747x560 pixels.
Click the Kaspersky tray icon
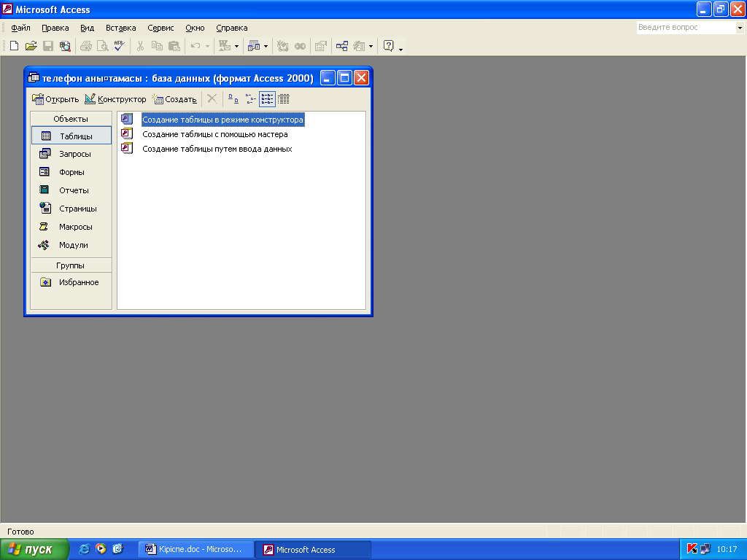point(692,549)
